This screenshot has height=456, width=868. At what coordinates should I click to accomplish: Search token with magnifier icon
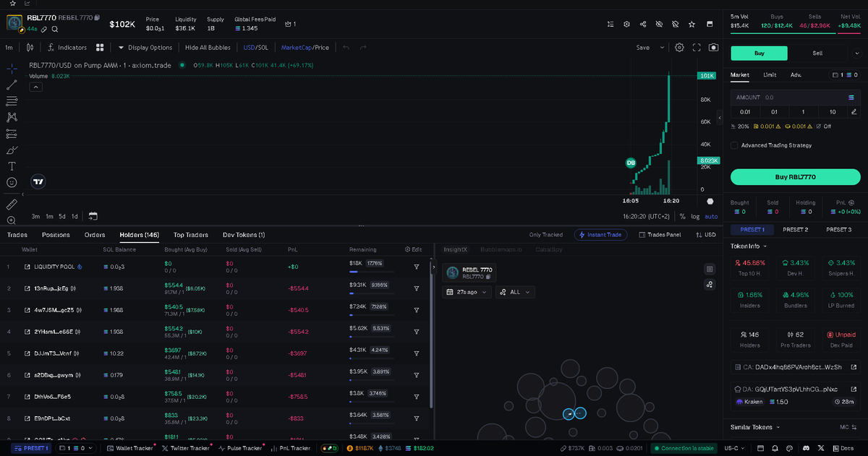(x=55, y=29)
